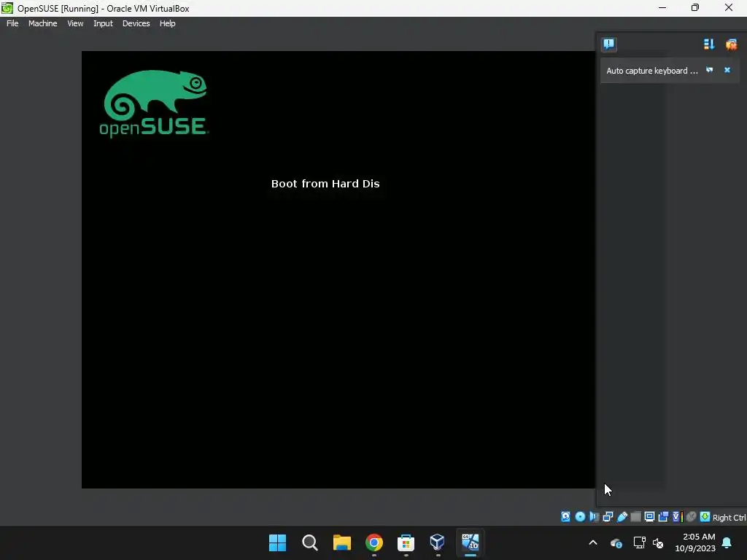Click the keyboard capture arrow icon

pos(705,517)
